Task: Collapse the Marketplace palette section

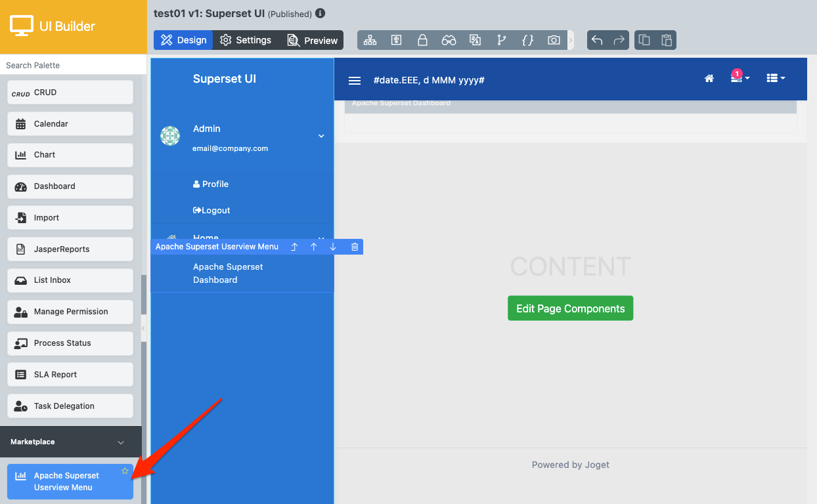Action: 121,442
